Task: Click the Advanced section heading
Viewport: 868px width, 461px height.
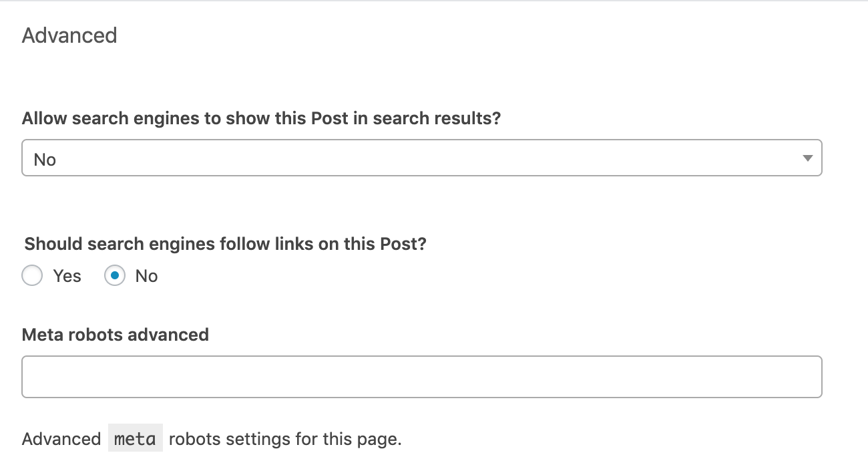Action: [x=69, y=35]
